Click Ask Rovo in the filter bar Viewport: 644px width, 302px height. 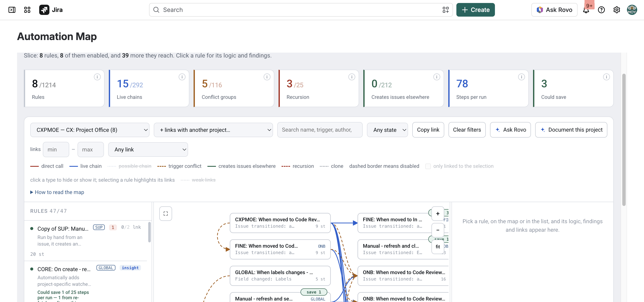point(510,130)
